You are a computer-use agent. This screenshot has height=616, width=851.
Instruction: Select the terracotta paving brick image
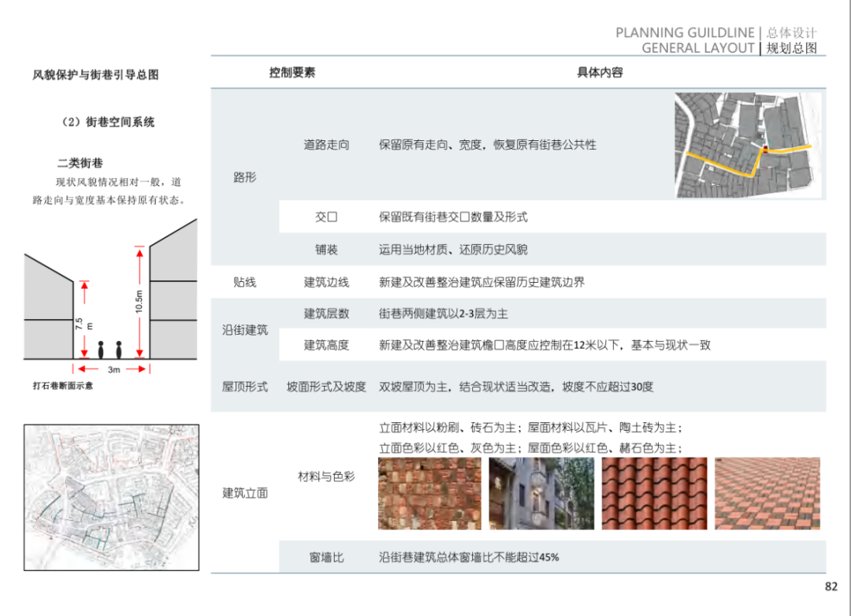[767, 494]
